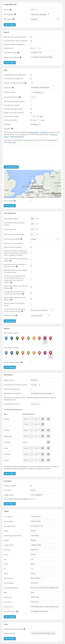Screen dimensions: 65x644
Task: Remove Friday opening period
Action: coord(43,448)
